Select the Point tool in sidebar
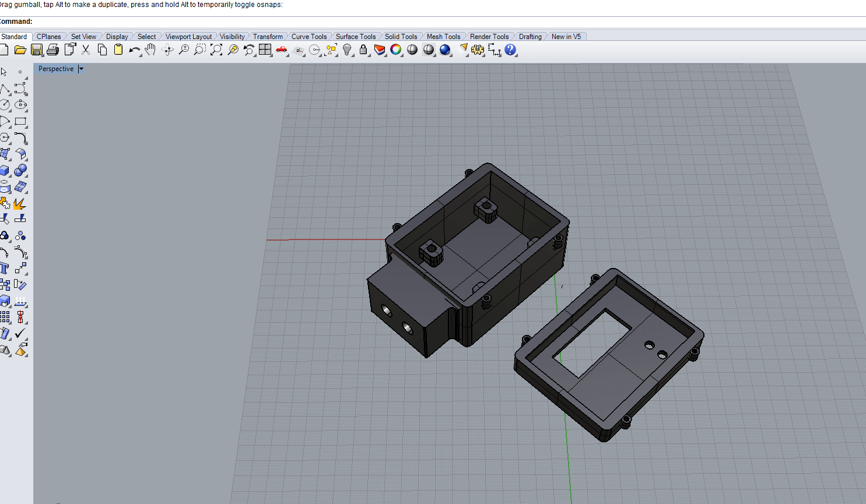This screenshot has width=866, height=504. click(20, 72)
